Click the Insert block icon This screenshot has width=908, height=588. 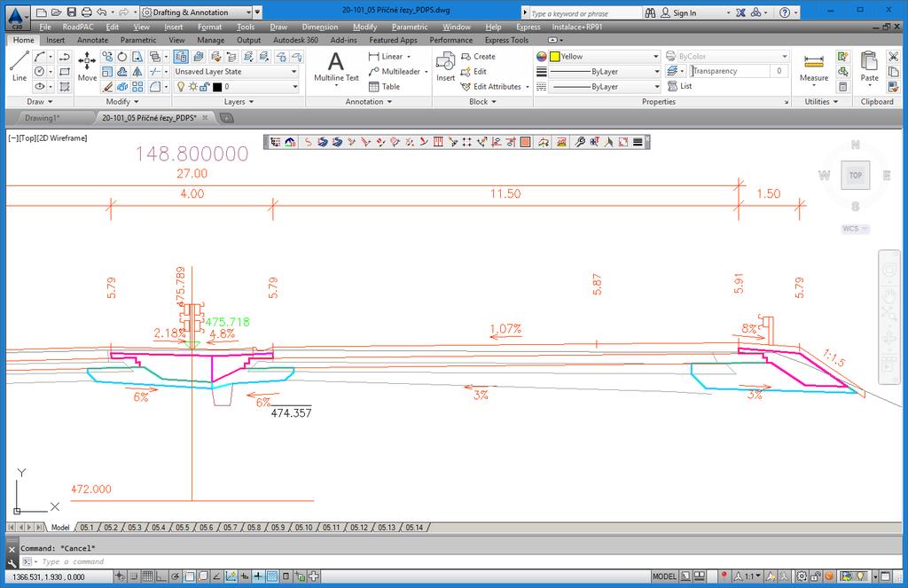[445, 67]
